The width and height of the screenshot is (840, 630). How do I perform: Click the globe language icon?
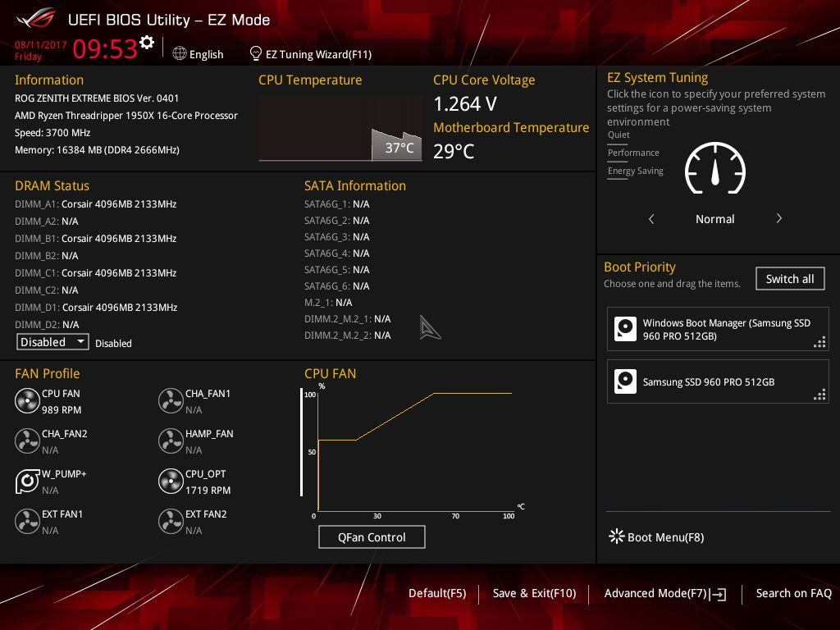click(180, 53)
